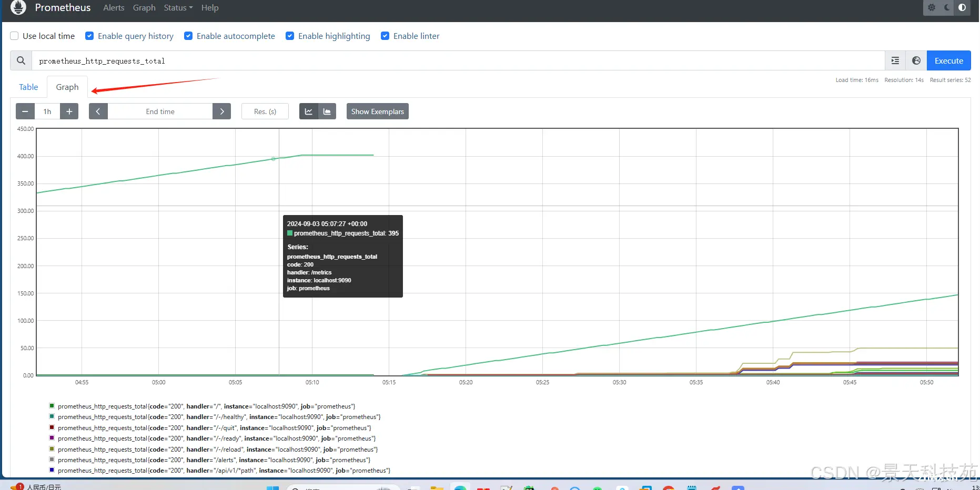Screen dimensions: 980x490
Task: Open the Prometheus title link
Action: click(63, 7)
